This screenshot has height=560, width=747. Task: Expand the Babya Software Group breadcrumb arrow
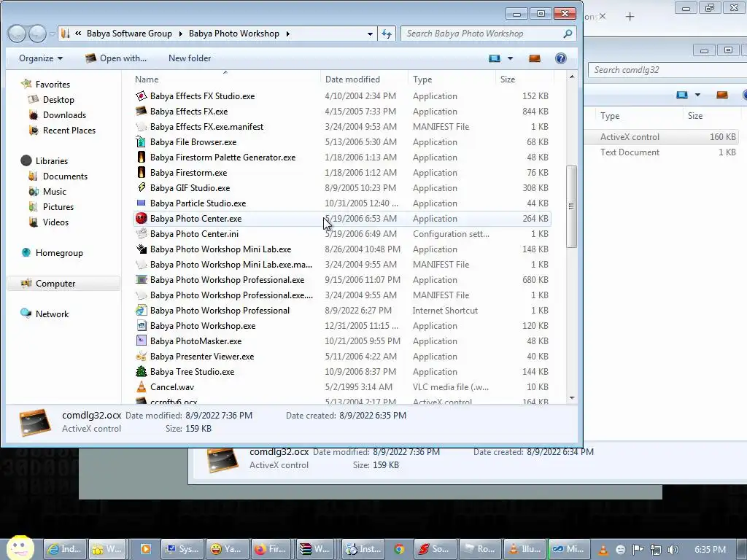tap(181, 34)
